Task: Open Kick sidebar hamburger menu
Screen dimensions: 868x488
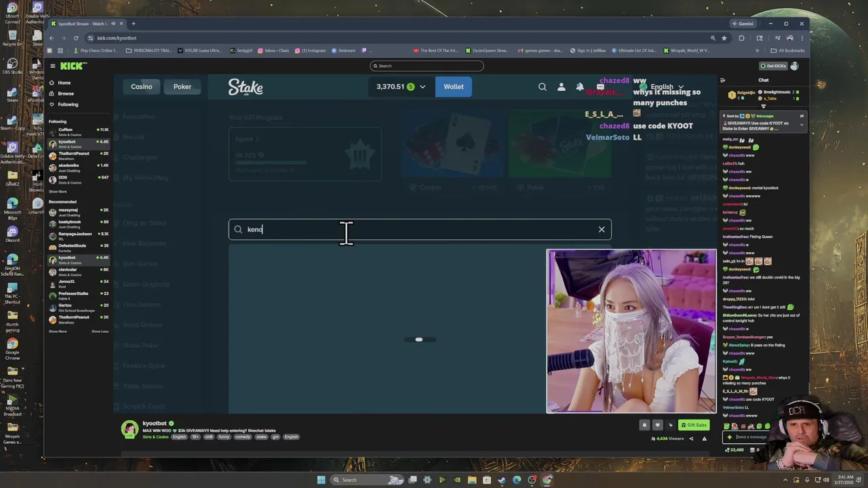Action: coord(52,66)
